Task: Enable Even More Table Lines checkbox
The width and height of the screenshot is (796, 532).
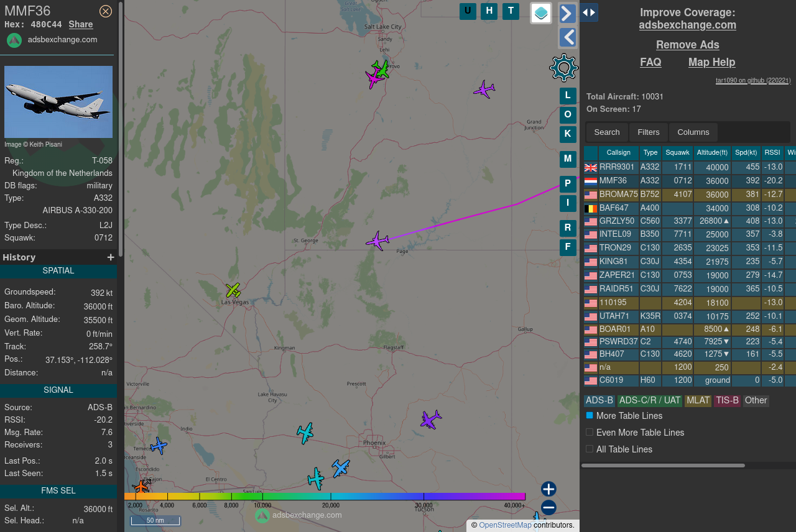Action: pos(590,432)
